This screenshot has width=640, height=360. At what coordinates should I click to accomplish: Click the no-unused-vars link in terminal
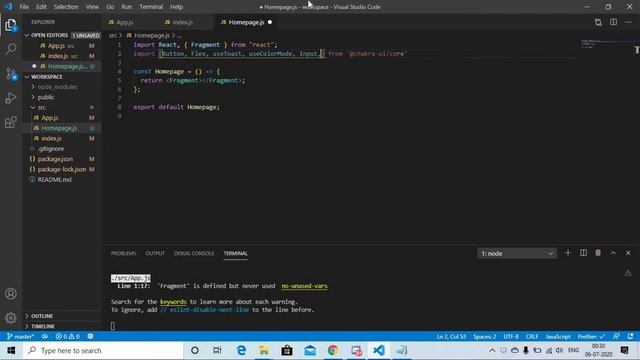click(304, 286)
